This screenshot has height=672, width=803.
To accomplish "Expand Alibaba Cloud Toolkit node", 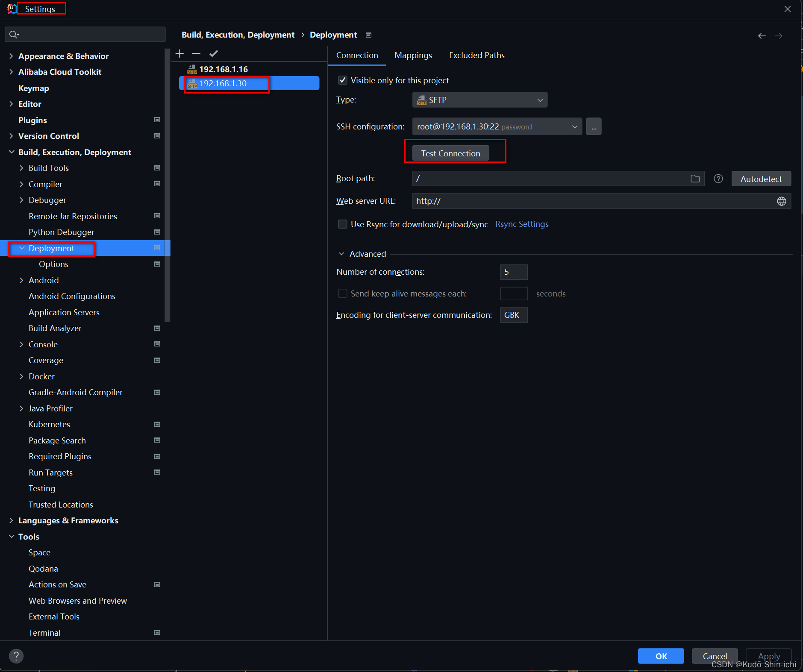I will (11, 72).
